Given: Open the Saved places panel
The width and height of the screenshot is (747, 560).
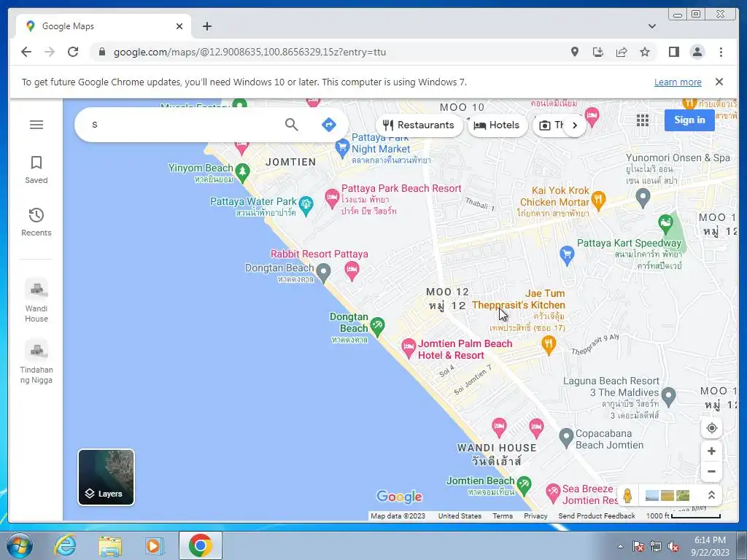Looking at the screenshot, I should [36, 169].
